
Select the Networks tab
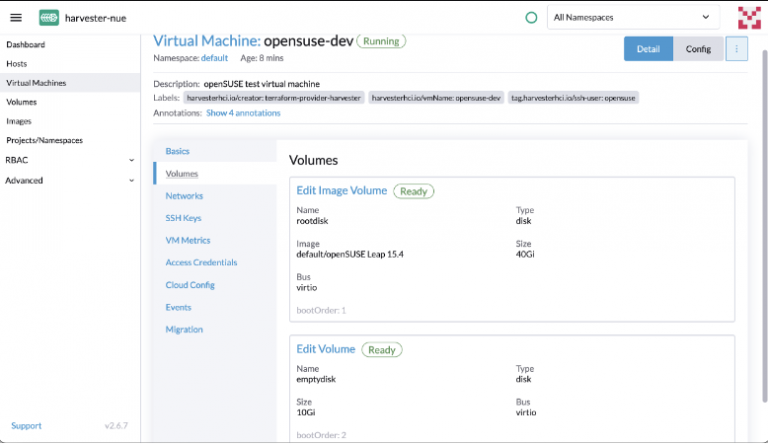(184, 196)
